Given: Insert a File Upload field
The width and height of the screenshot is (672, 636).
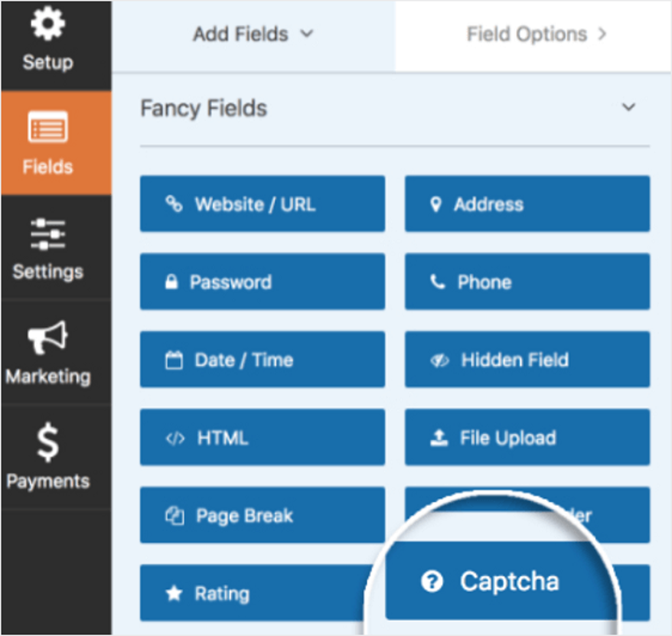Looking at the screenshot, I should [527, 439].
